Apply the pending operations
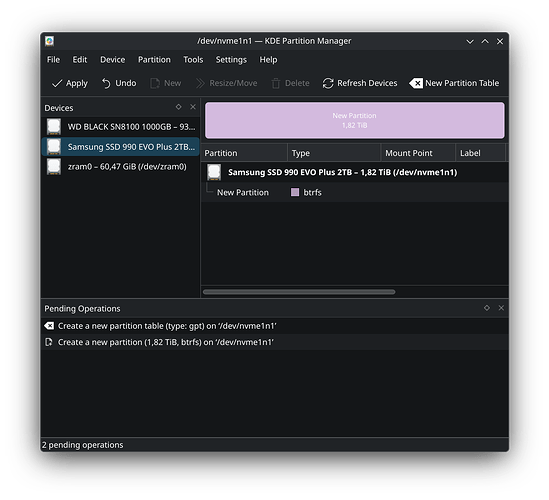 [70, 83]
